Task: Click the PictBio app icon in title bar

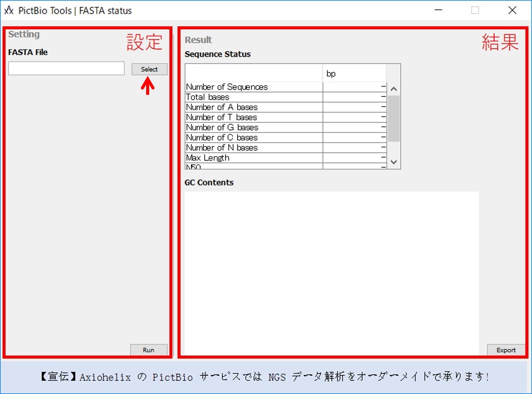Action: tap(9, 10)
